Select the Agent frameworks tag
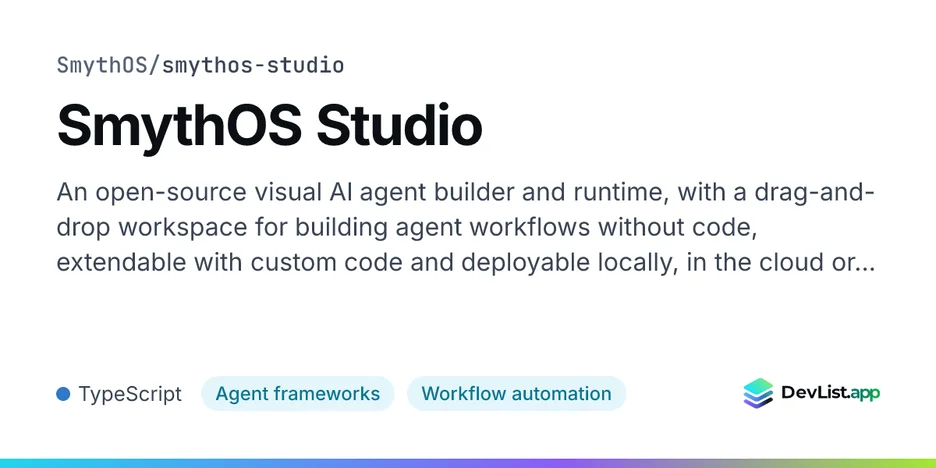This screenshot has height=468, width=936. pos(297,393)
